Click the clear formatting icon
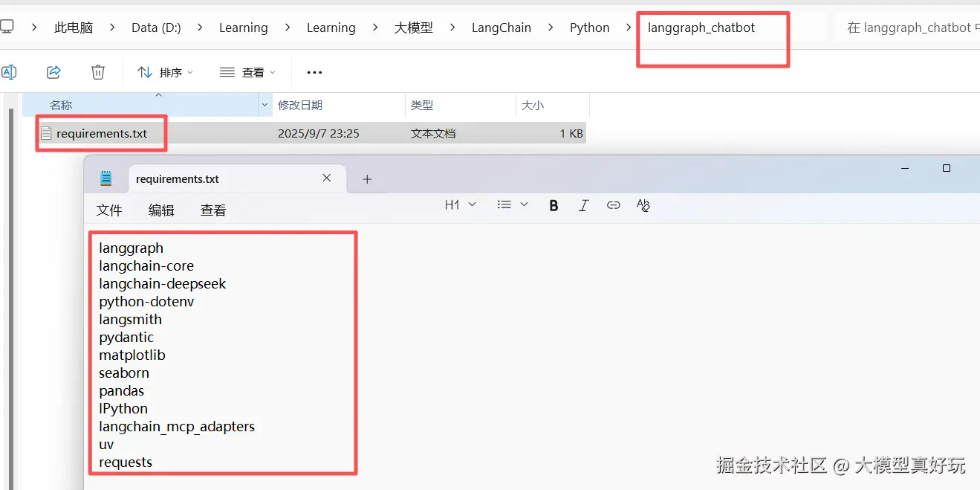Viewport: 980px width, 490px height. point(643,206)
